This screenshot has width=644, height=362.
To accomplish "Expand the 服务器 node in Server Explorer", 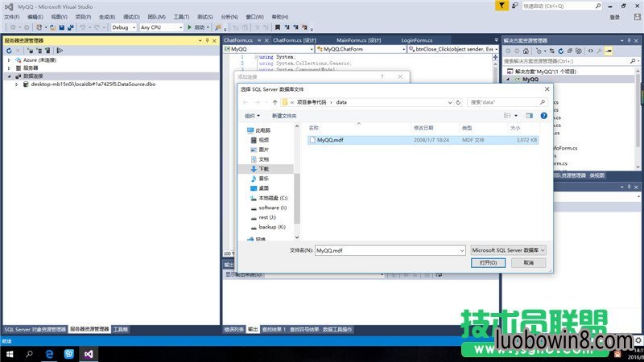I will (x=9, y=68).
